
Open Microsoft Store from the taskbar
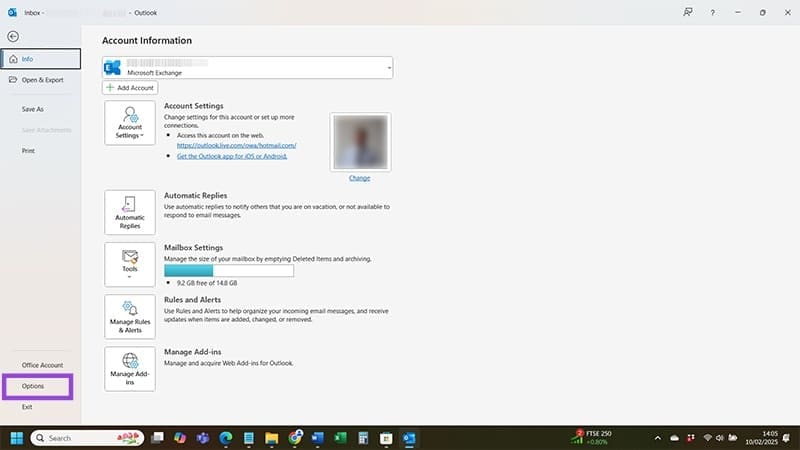(386, 438)
